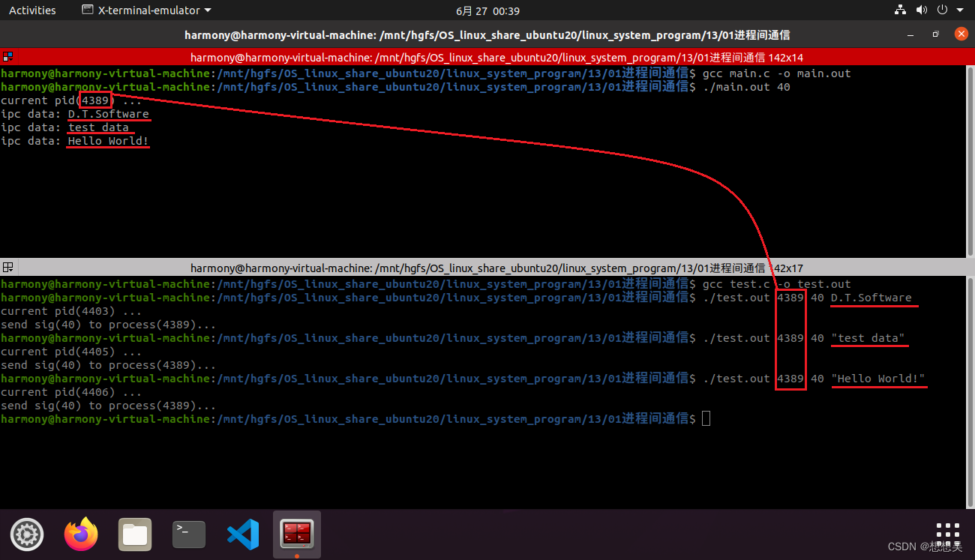Click './main.out 40' command text
The height and width of the screenshot is (560, 975).
tap(746, 87)
